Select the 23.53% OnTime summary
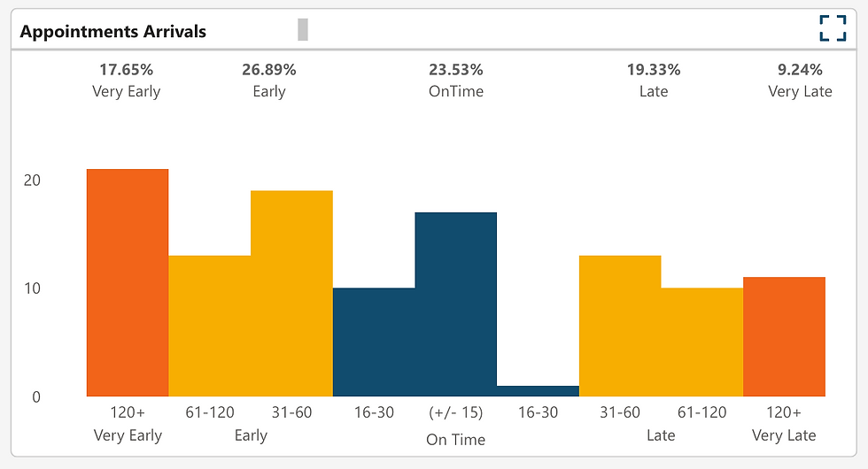Image resolution: width=868 pixels, height=469 pixels. (456, 80)
